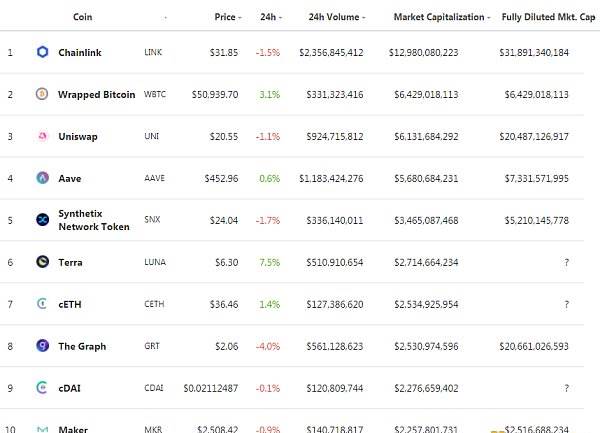The image size is (600, 433).
Task: Click The Graph coin logo icon
Action: [x=42, y=346]
